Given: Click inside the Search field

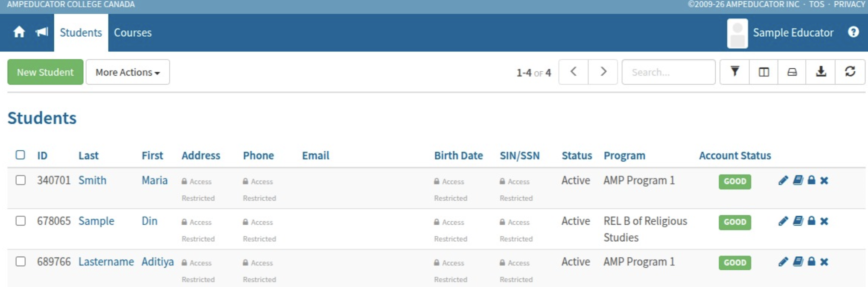Looking at the screenshot, I should 668,72.
